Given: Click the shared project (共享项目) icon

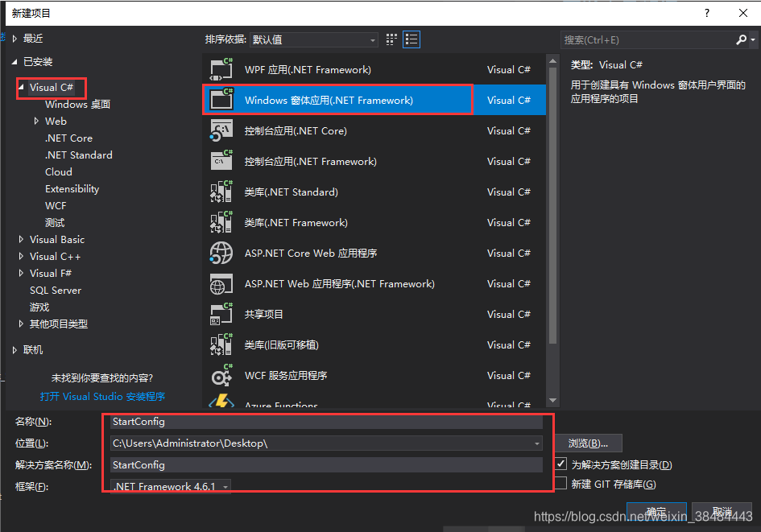Looking at the screenshot, I should click(221, 314).
